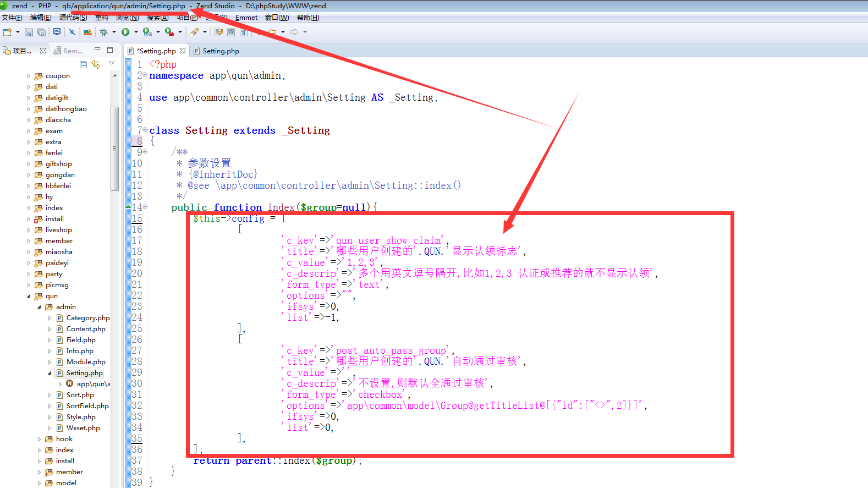Click the New file toolbar icon
Image resolution: width=868 pixels, height=488 pixels.
7,32
